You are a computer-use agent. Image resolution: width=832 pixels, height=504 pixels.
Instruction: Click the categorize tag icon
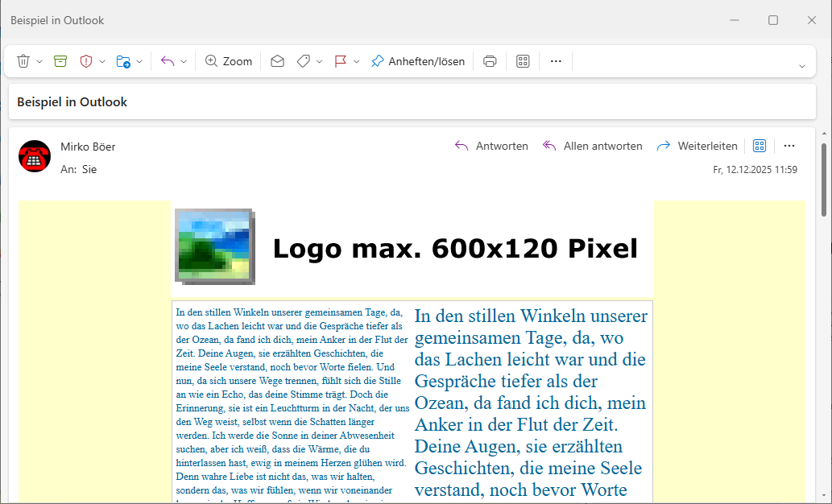coord(304,61)
